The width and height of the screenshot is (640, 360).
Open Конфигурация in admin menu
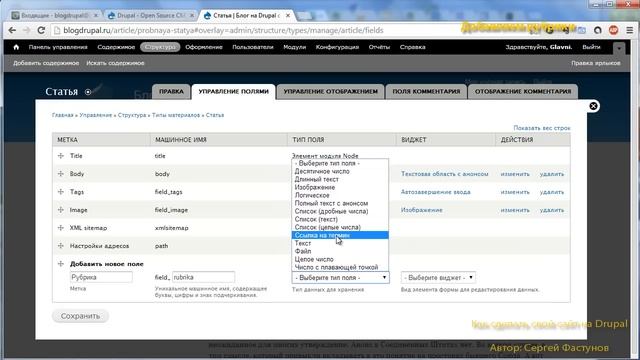337,47
